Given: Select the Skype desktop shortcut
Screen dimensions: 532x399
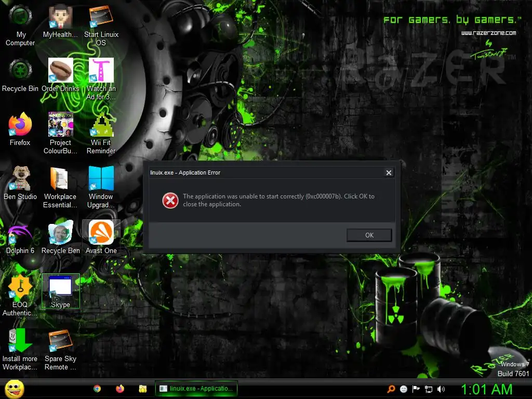Looking at the screenshot, I should [60, 291].
